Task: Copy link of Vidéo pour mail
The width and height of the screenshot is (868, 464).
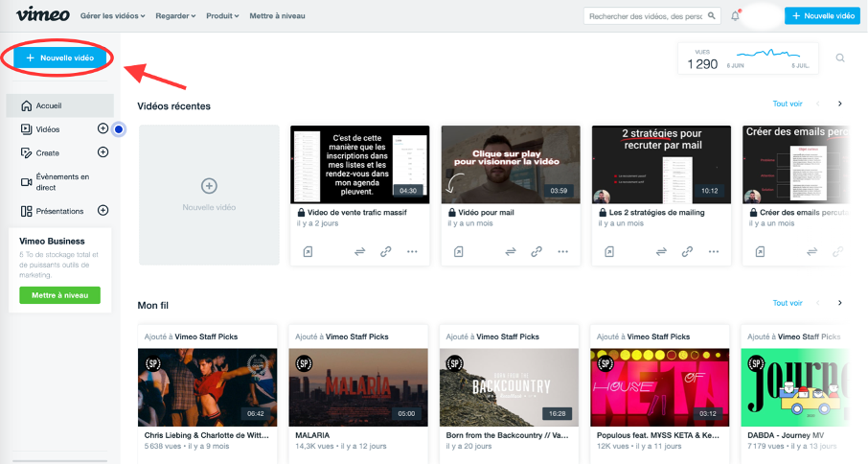Action: (x=537, y=252)
